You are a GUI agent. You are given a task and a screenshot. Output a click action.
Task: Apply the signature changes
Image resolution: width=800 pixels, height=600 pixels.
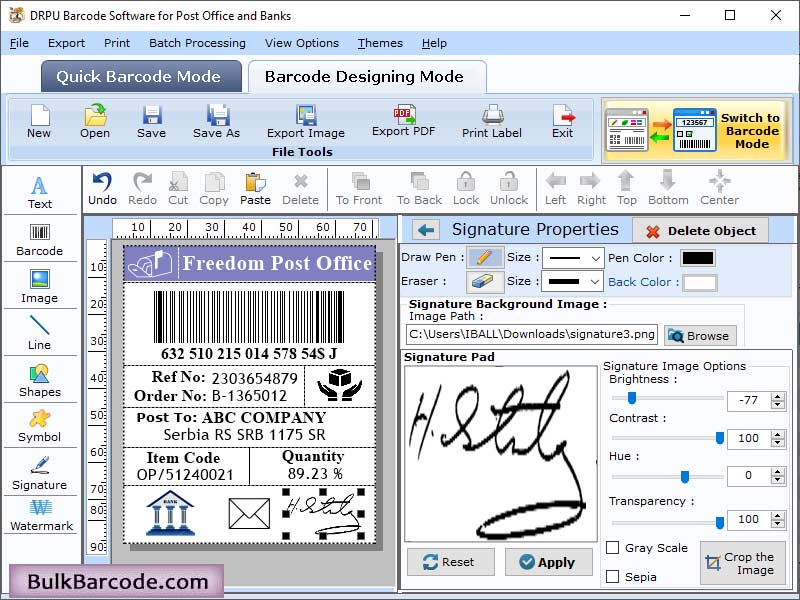pyautogui.click(x=548, y=562)
